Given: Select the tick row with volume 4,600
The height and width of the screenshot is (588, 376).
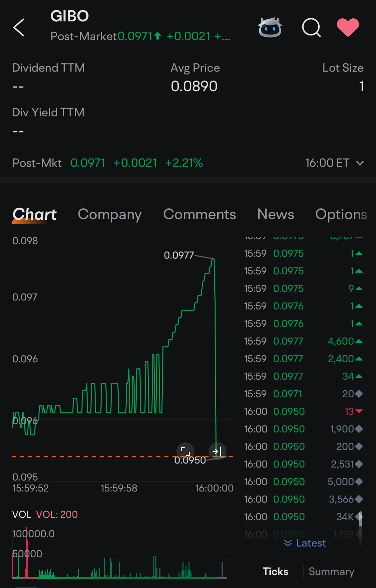Looking at the screenshot, I should 303,341.
